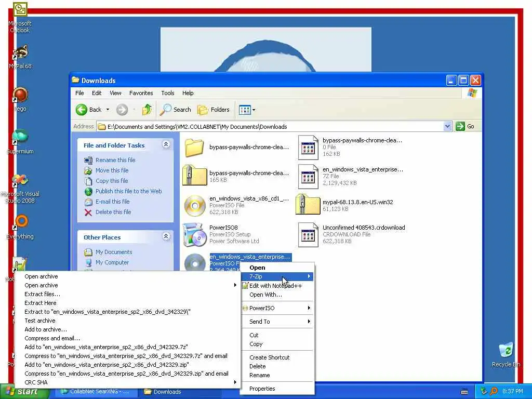Select the 7Z en_windows_vista_enterprise file icon
The width and height of the screenshot is (532, 399).
point(308,177)
